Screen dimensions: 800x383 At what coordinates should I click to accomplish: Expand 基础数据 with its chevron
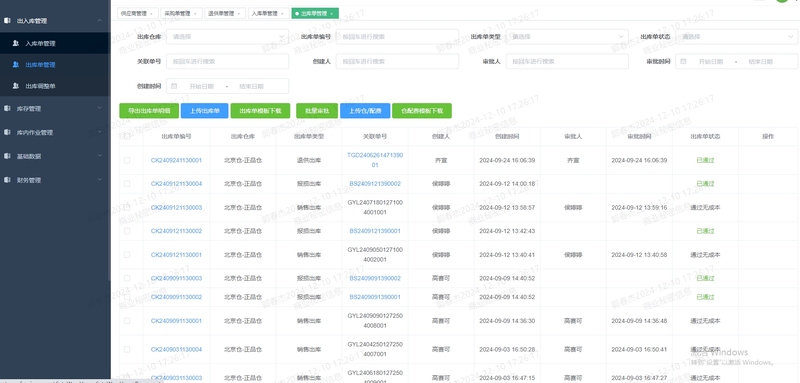(99, 157)
